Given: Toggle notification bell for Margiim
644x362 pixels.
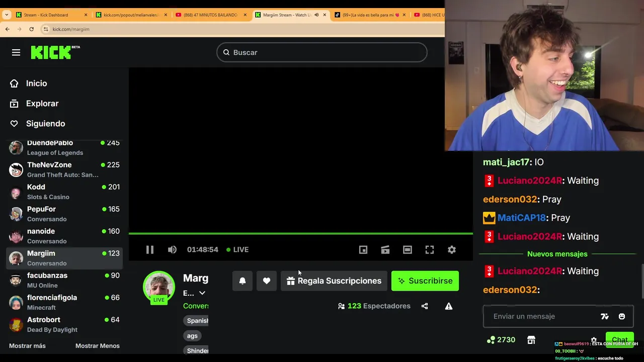Looking at the screenshot, I should (243, 281).
